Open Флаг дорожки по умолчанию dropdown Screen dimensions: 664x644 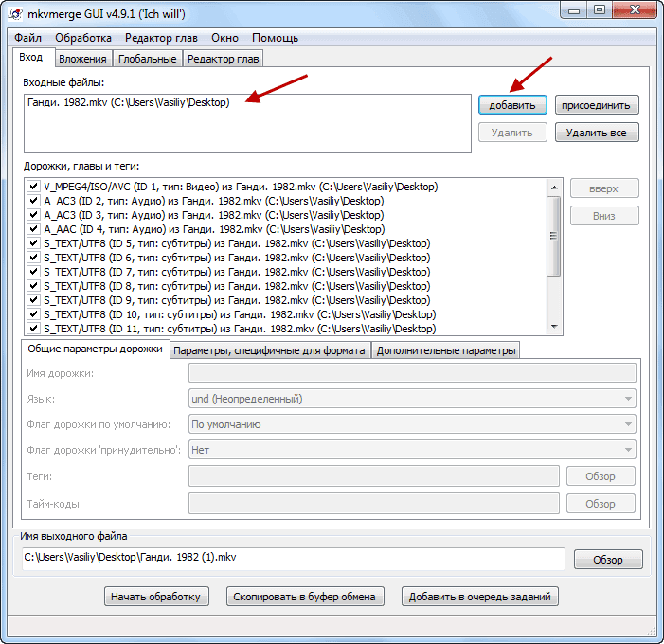pyautogui.click(x=412, y=424)
